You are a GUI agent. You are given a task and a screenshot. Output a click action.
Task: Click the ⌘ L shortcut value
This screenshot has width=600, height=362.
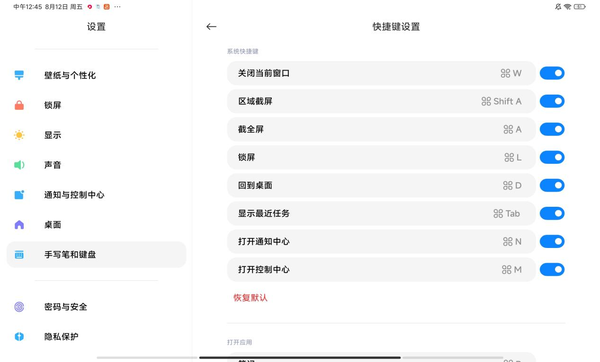513,157
